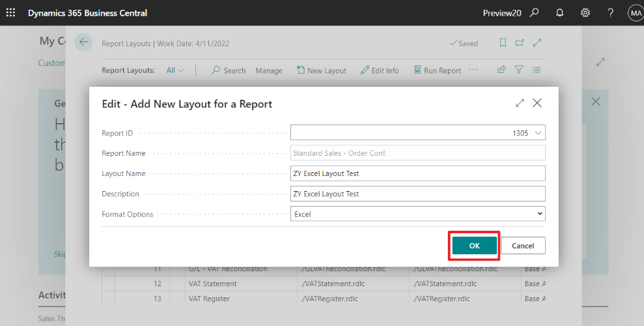This screenshot has width=644, height=326.
Task: Open Report Layouts page in new window
Action: 520,43
